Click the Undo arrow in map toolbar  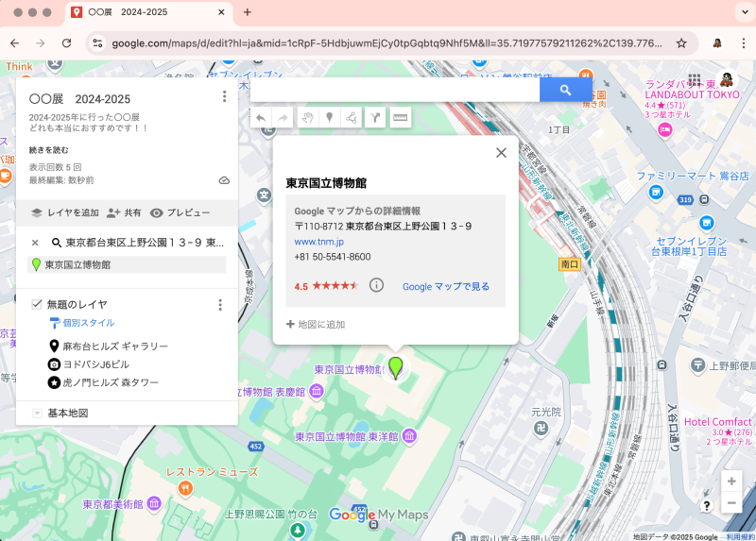click(x=262, y=117)
